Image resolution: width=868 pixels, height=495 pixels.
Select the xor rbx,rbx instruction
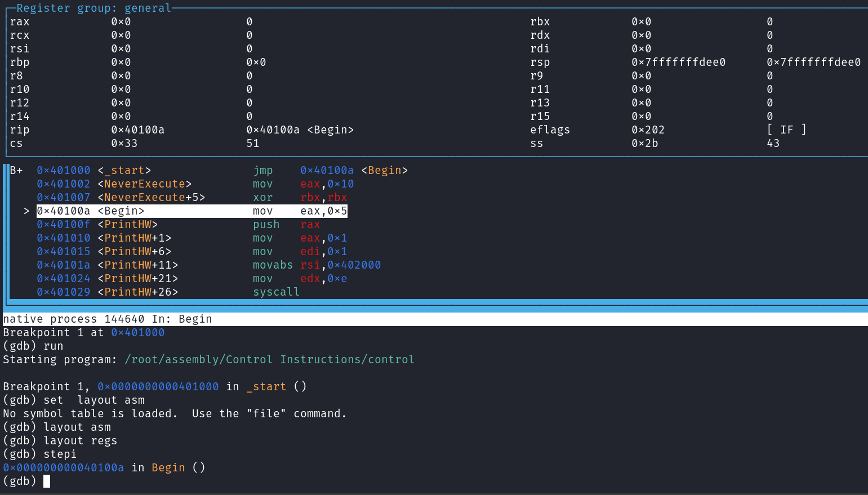click(x=300, y=198)
